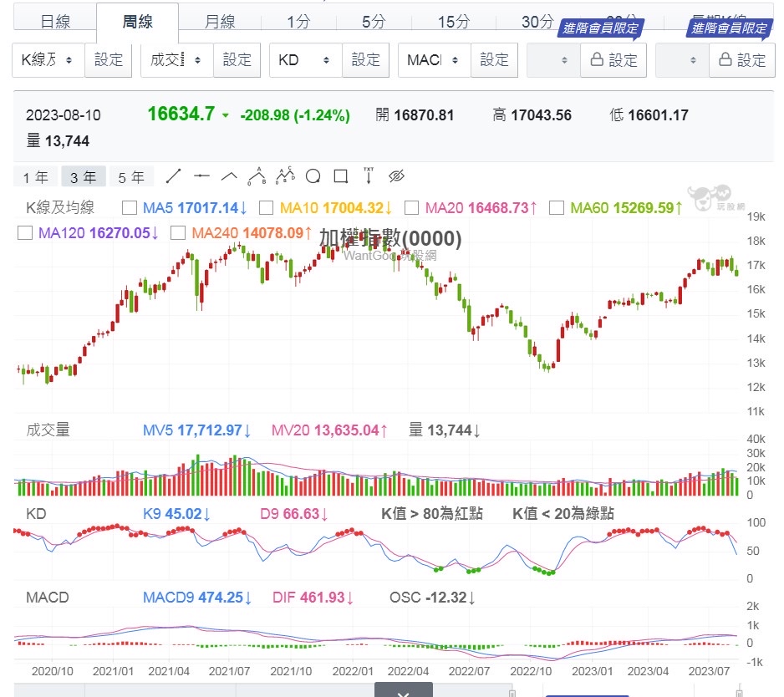Expand the K線 chart type dropdown

pos(48,60)
